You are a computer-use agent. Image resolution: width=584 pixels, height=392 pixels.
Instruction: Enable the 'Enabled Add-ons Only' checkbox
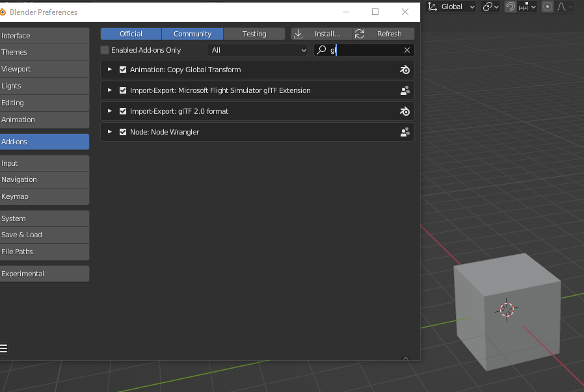105,50
